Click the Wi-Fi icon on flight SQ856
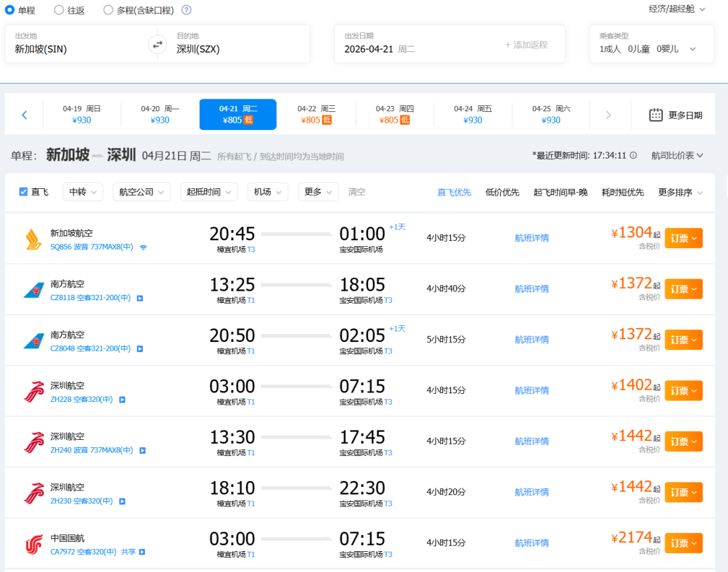 pos(143,248)
